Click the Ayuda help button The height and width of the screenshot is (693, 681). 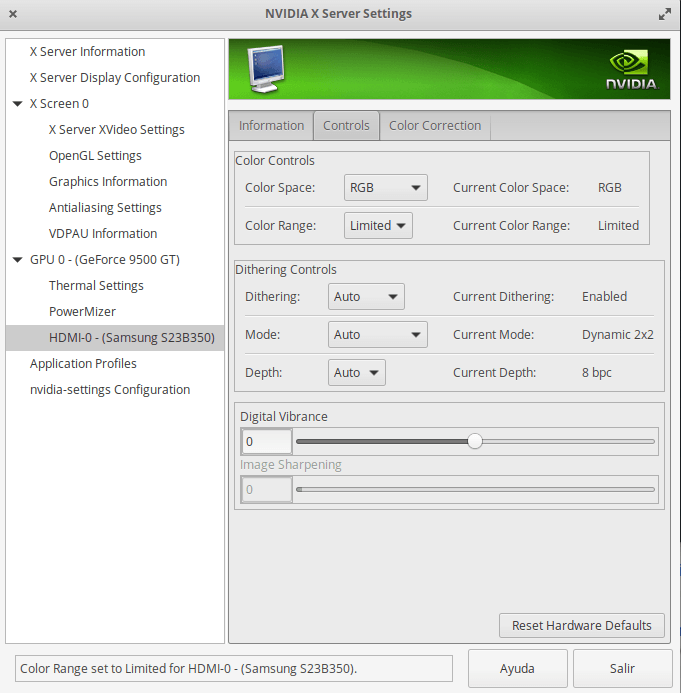point(517,668)
